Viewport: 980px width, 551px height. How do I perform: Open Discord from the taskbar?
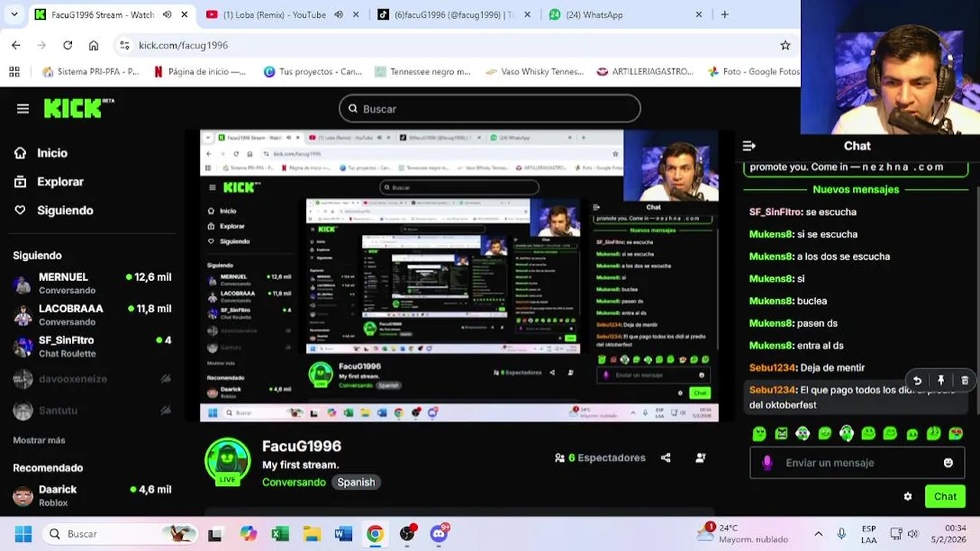point(439,533)
